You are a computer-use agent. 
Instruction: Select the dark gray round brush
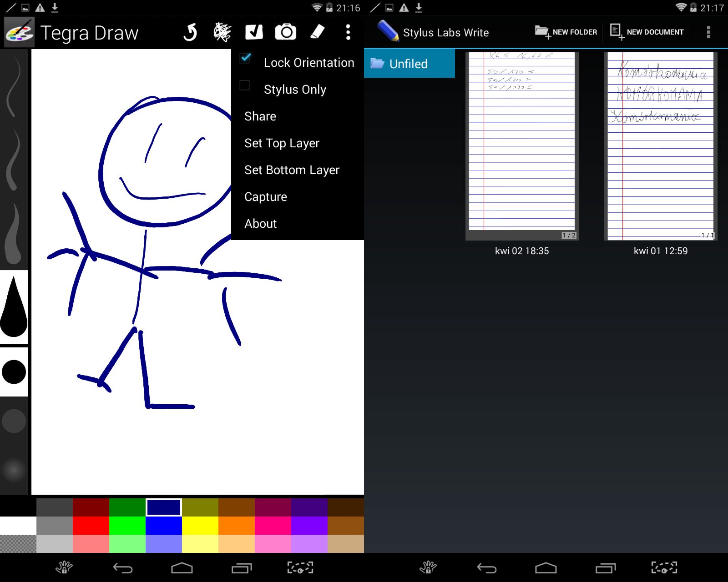point(14,421)
